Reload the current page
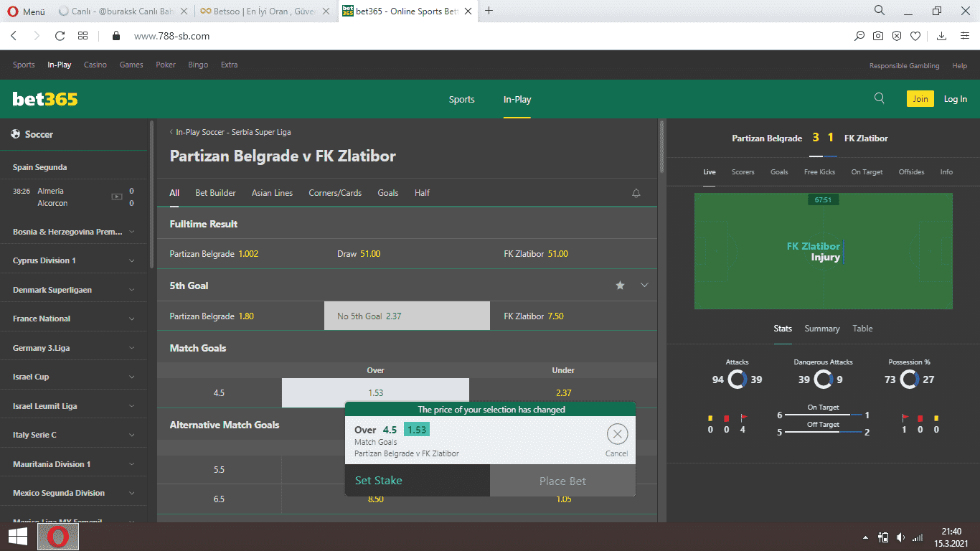This screenshot has height=551, width=980. click(60, 36)
